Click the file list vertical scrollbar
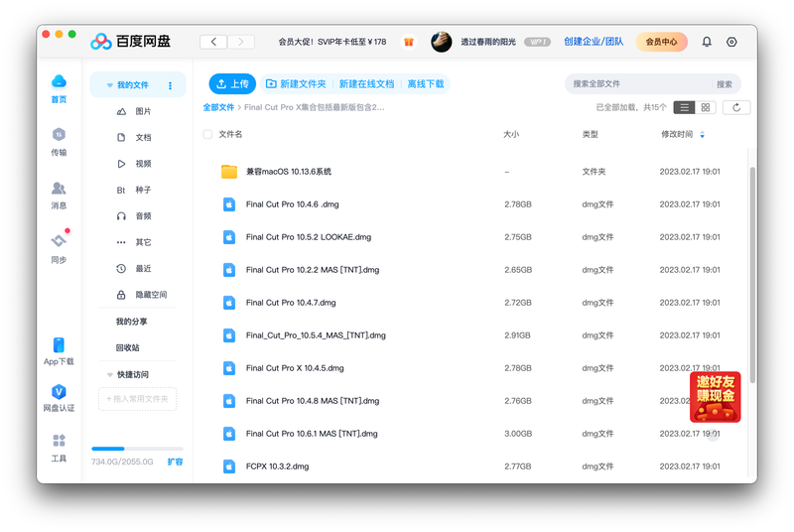794x532 pixels. 752,275
